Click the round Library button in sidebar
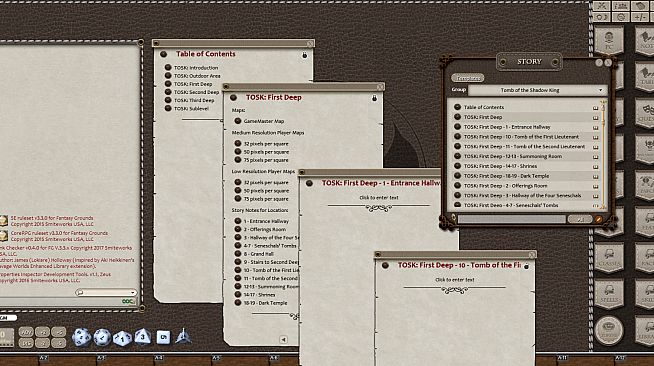The image size is (654, 366). pos(609,330)
